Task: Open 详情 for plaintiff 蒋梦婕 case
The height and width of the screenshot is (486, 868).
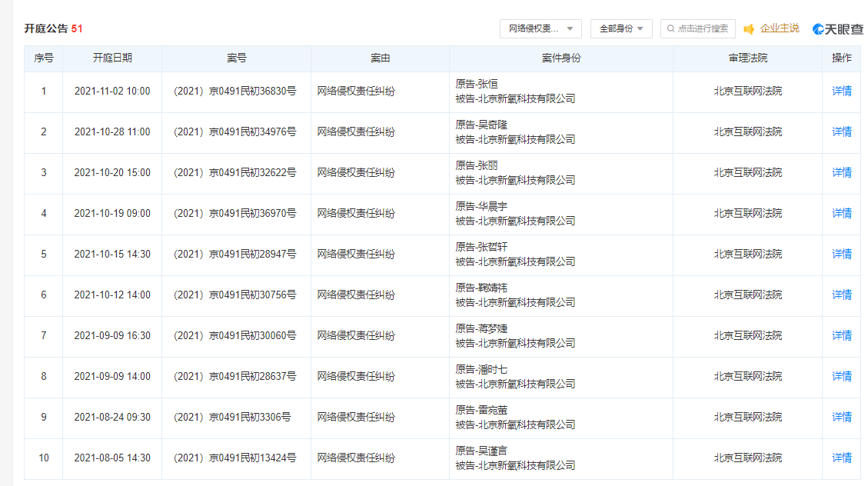Action: [842, 335]
